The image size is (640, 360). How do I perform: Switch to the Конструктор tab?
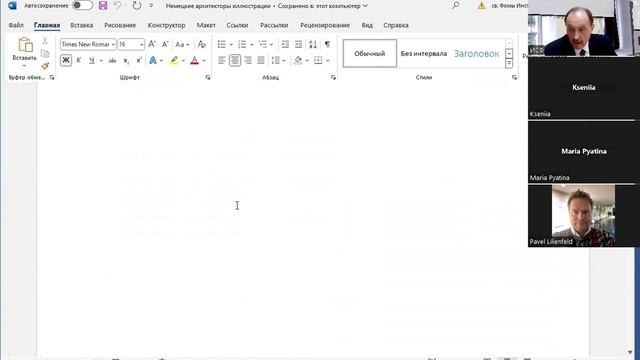pos(167,25)
